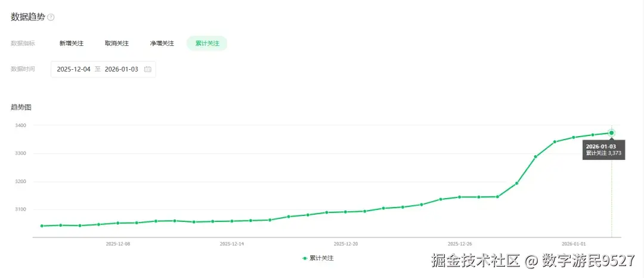Click highlighted 2026-01-03 data point

pos(612,132)
